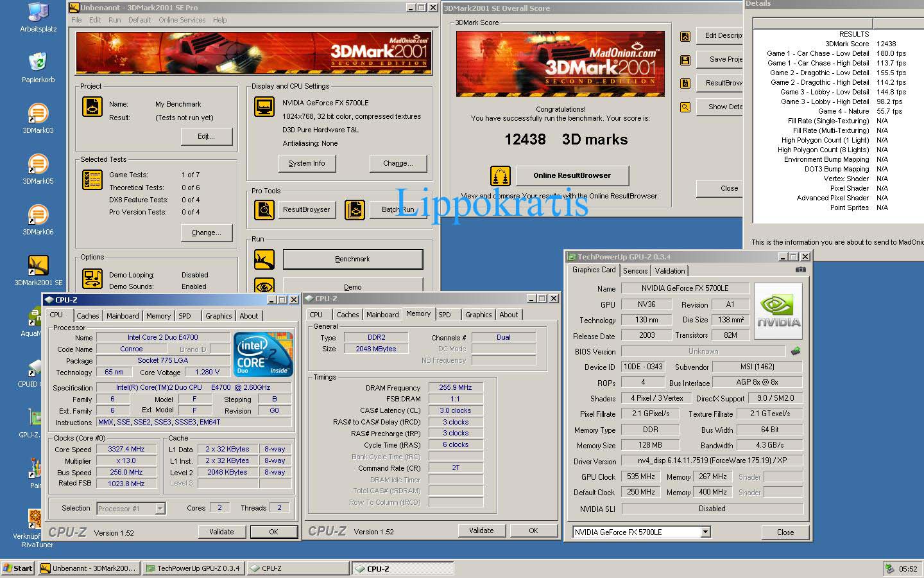Click the Display and CPU Settings monitor icon
The width and height of the screenshot is (924, 578).
[264, 107]
